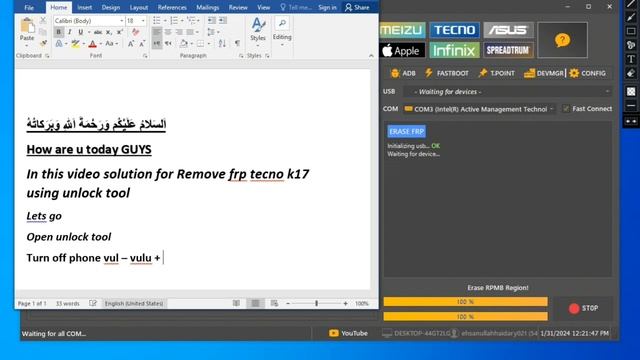Toggle Underline formatting in Word
The width and height of the screenshot is (640, 360).
coord(80,32)
